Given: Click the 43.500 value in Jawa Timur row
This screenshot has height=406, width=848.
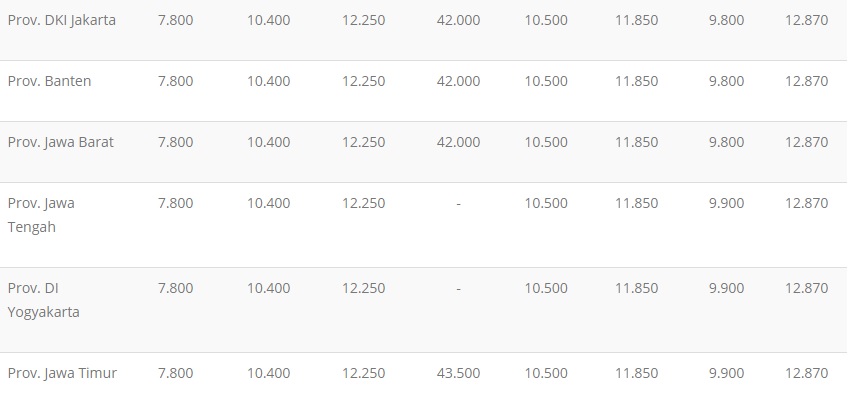Looking at the screenshot, I should [x=458, y=373].
